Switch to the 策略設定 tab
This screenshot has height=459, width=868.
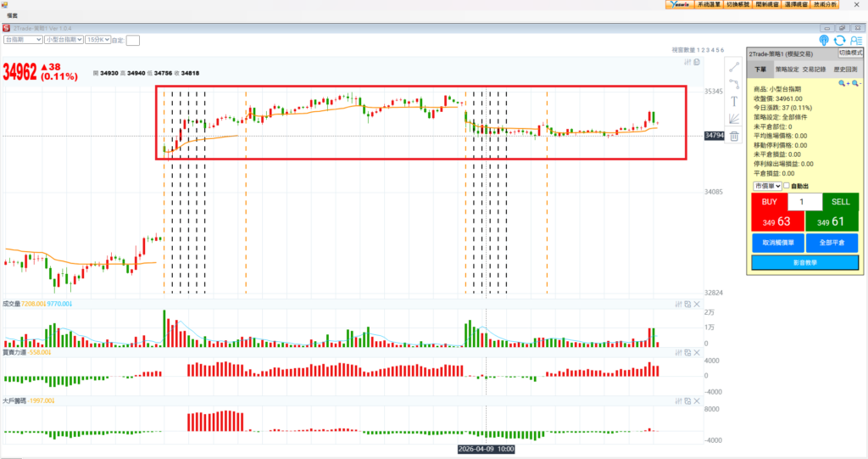click(787, 69)
